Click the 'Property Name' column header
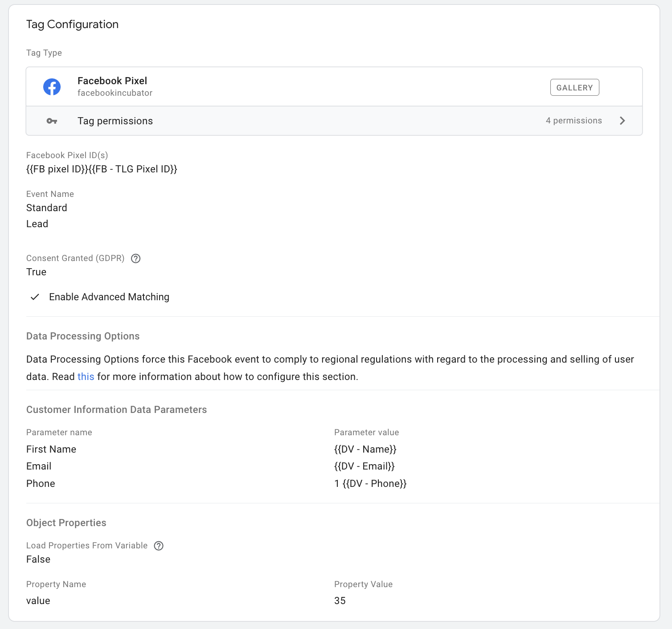This screenshot has height=629, width=672. click(x=56, y=584)
